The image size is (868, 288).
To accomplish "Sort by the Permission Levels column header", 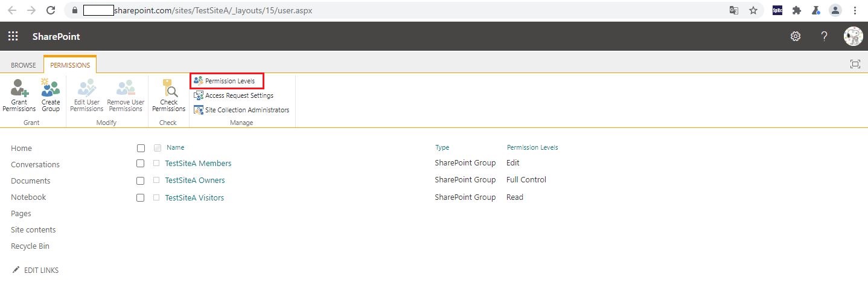I will (x=532, y=147).
